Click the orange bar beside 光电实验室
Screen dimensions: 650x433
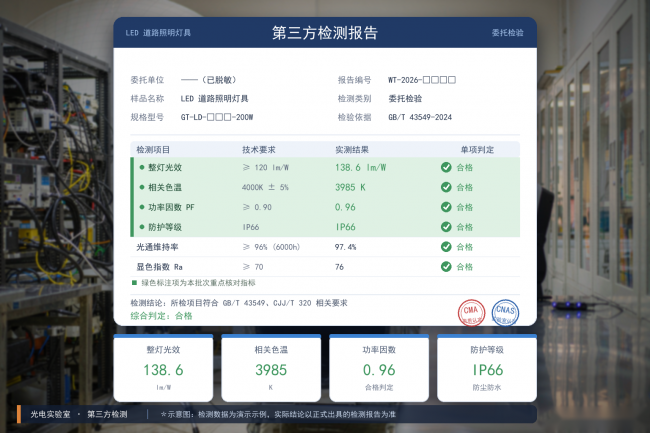click(19, 414)
